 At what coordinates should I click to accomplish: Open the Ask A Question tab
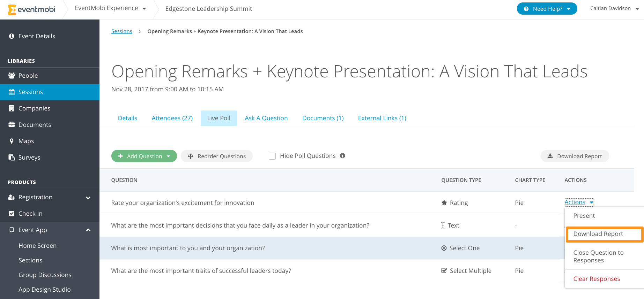(266, 118)
